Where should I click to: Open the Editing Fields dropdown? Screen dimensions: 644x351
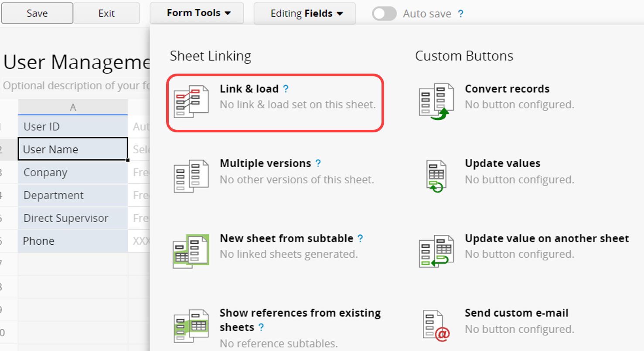point(304,13)
